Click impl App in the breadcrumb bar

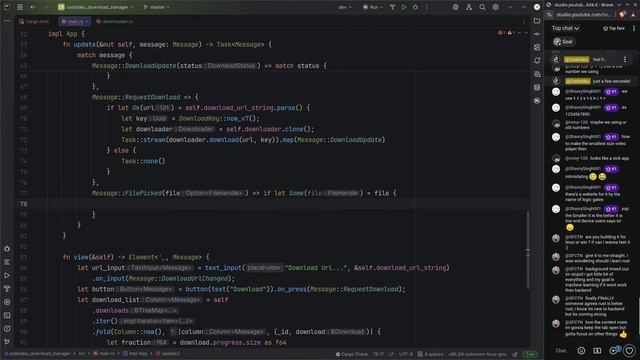(136, 354)
